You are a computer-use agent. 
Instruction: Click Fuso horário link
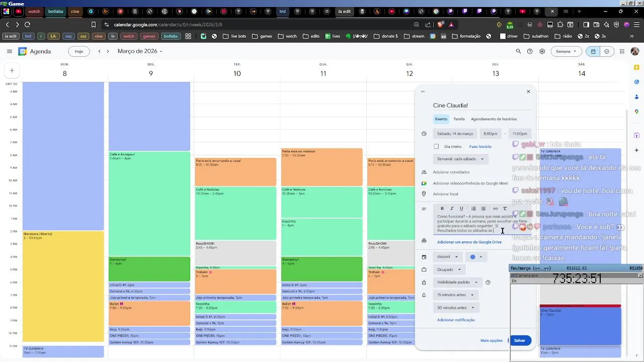coord(480,146)
